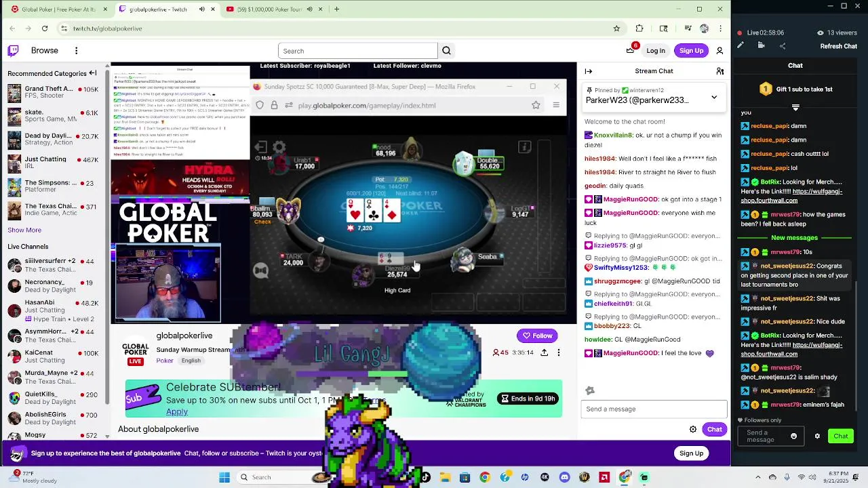Viewport: 868px width, 488px height.
Task: Click Refresh Chat in right panel
Action: (x=839, y=46)
